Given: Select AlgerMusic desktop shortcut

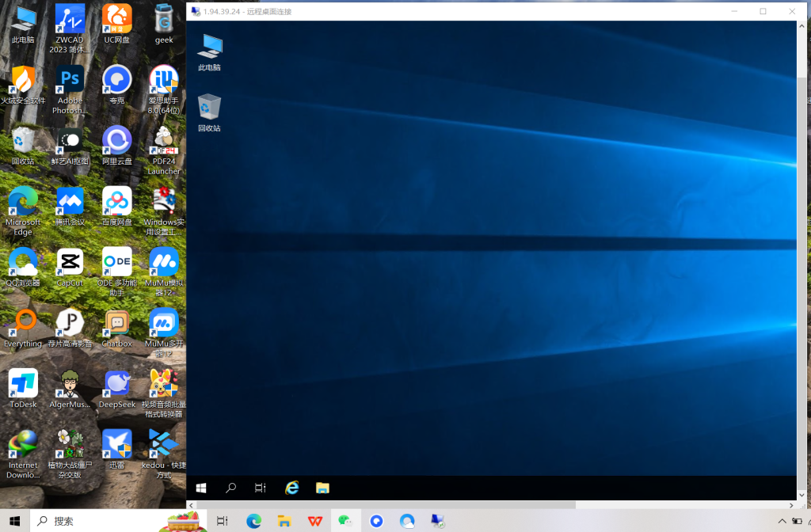Looking at the screenshot, I should pyautogui.click(x=70, y=389).
